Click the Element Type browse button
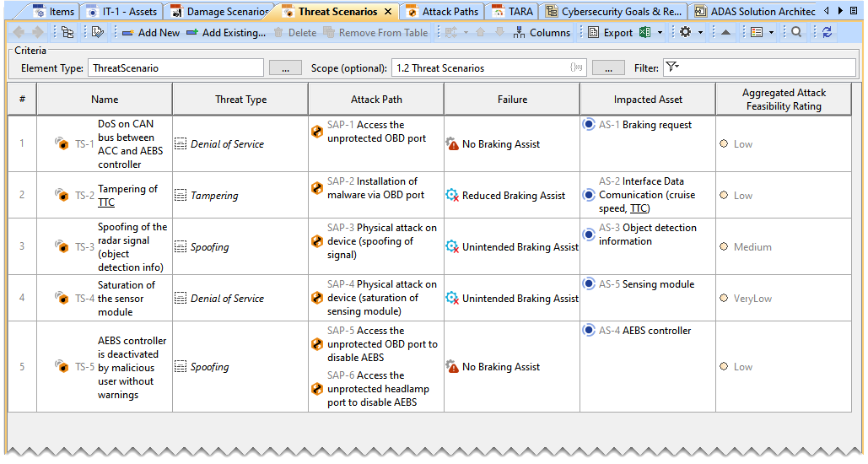Viewport: 868px width, 464px height. pos(285,67)
